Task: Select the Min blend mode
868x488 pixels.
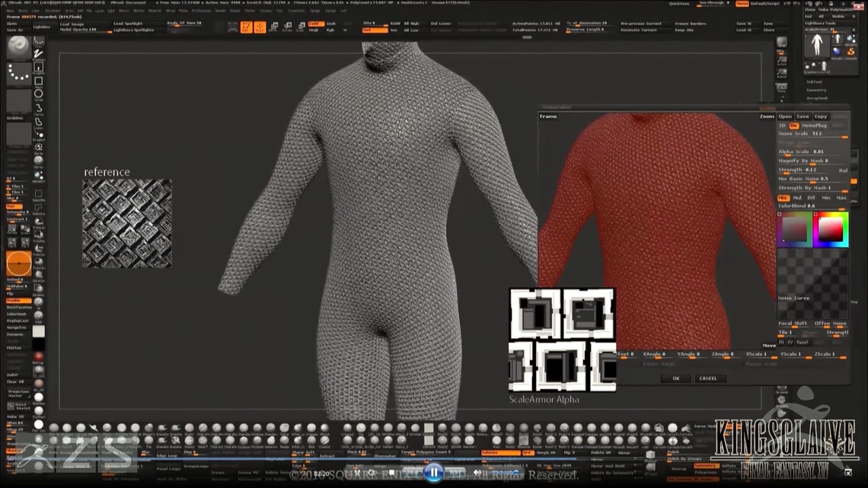Action: 826,197
